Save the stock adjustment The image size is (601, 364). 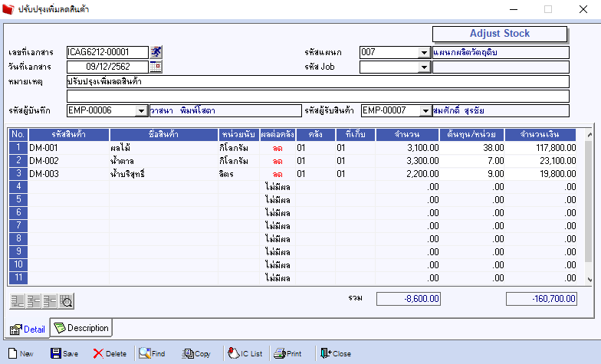(64, 353)
